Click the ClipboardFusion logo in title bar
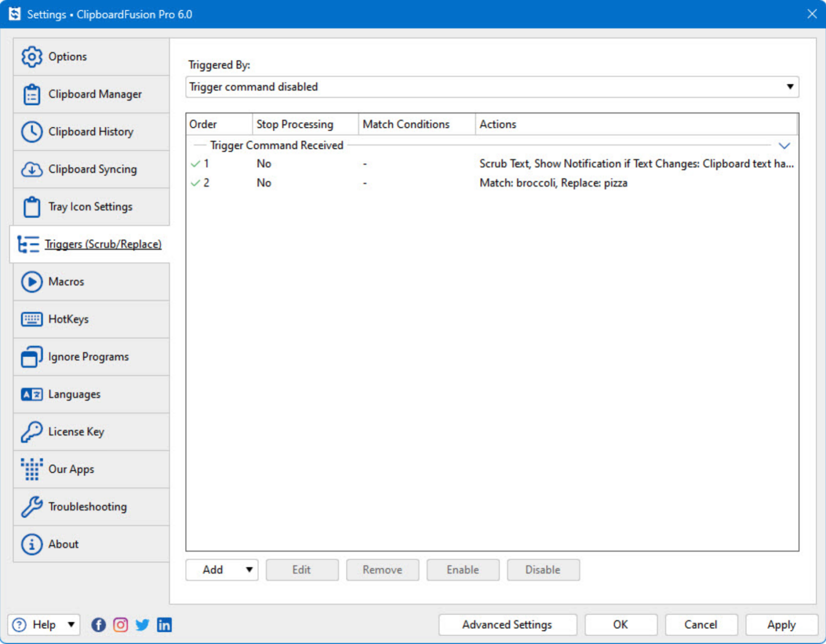Screen dimensions: 826x644 15,14
